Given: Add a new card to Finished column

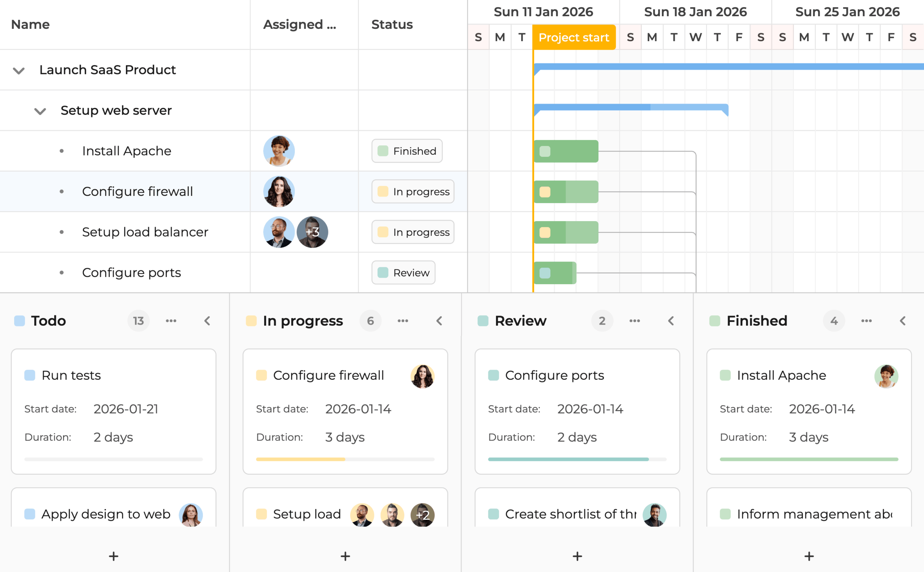Looking at the screenshot, I should click(809, 556).
